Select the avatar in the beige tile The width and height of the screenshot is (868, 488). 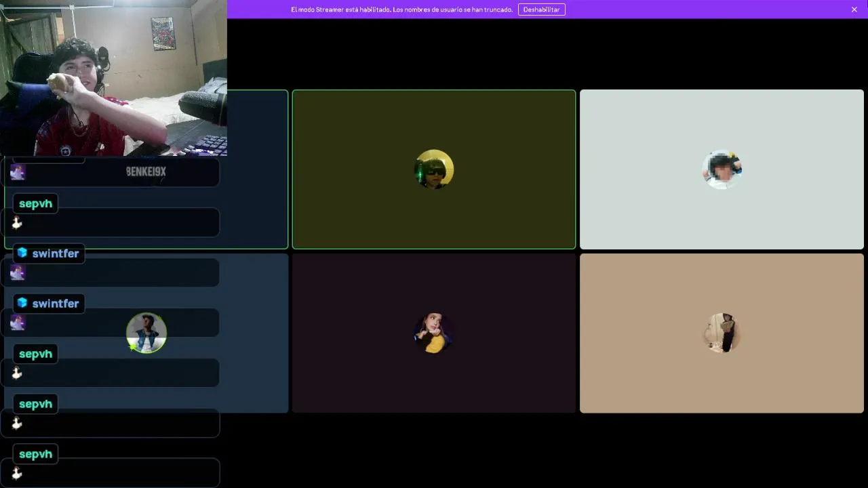(722, 333)
